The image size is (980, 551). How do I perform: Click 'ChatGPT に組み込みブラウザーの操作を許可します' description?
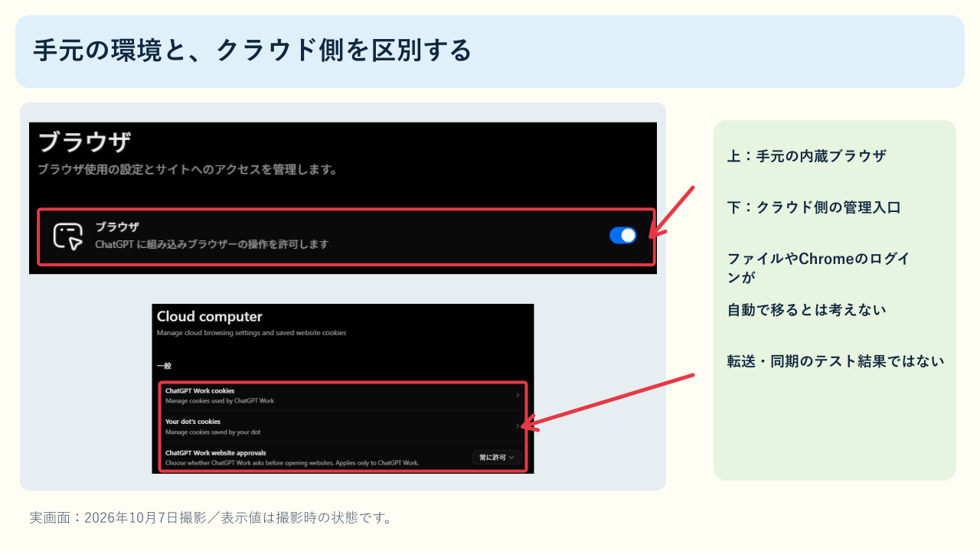pyautogui.click(x=211, y=245)
